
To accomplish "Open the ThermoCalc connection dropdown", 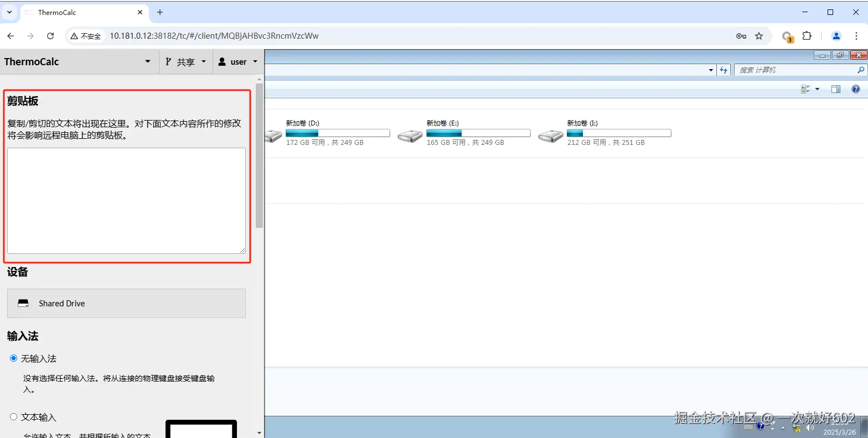I will pos(79,61).
